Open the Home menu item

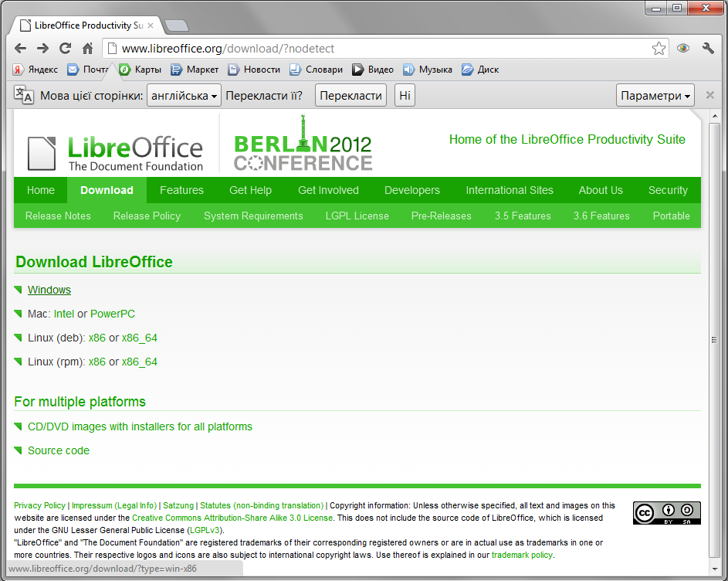pyautogui.click(x=41, y=190)
